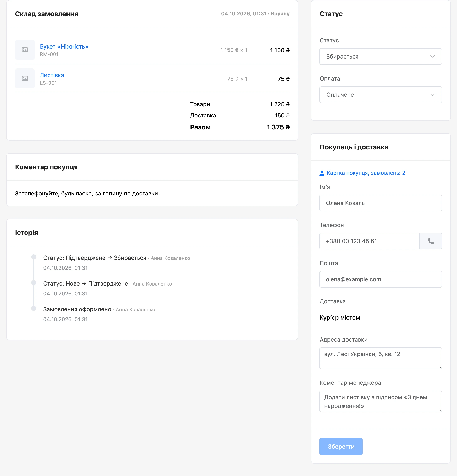Focus the Пошта email field

tap(381, 279)
